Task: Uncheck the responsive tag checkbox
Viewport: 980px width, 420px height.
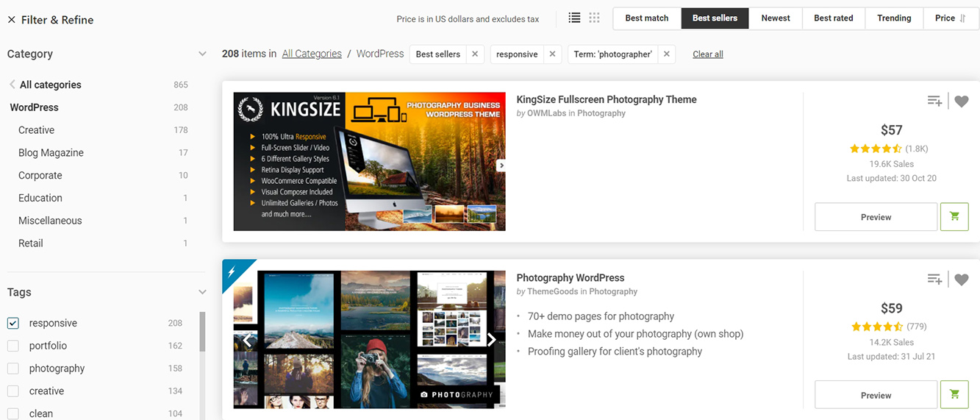Action: tap(13, 323)
